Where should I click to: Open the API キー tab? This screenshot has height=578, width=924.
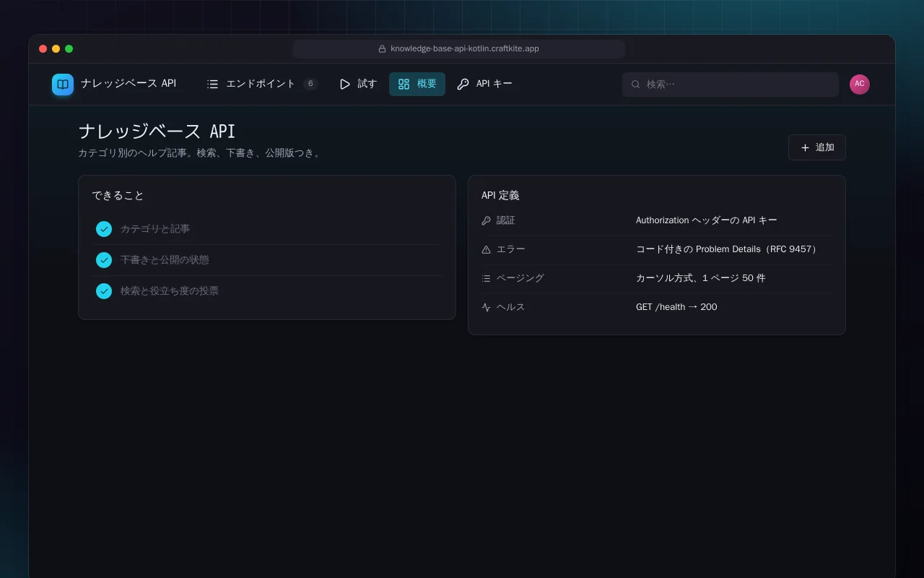click(484, 84)
